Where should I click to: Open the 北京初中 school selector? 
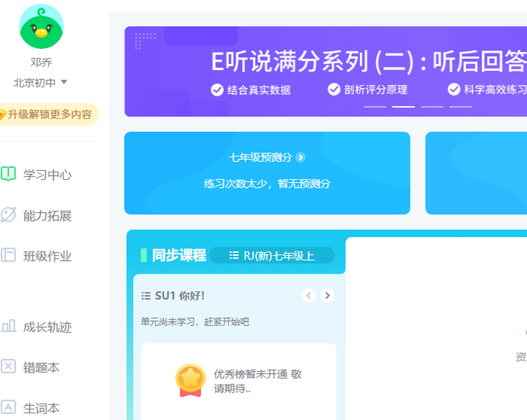pyautogui.click(x=40, y=83)
